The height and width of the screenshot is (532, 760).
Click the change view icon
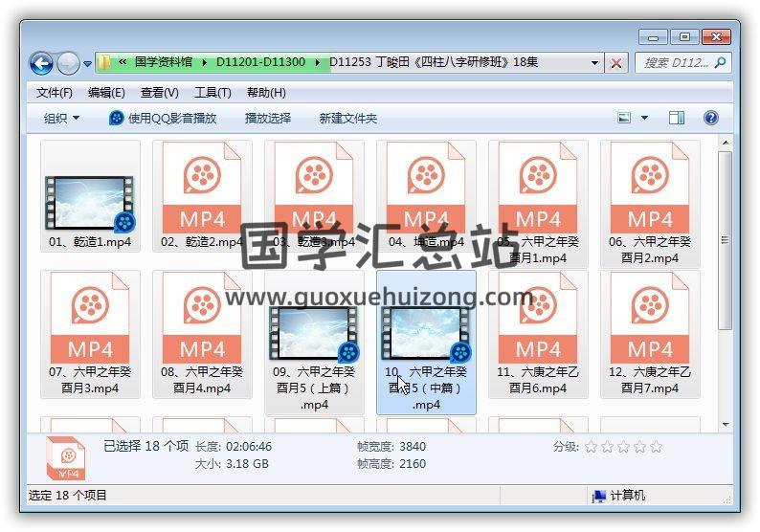(624, 118)
